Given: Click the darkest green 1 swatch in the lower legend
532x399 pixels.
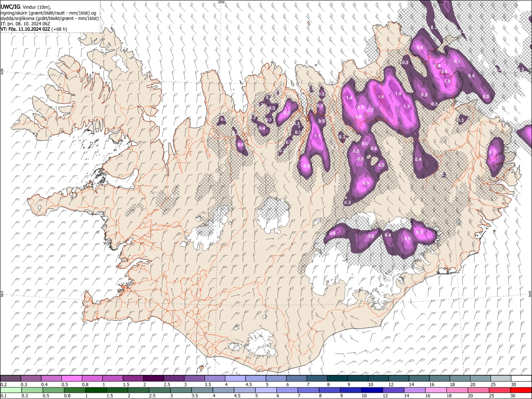Looking at the screenshot, I should 96,390.
